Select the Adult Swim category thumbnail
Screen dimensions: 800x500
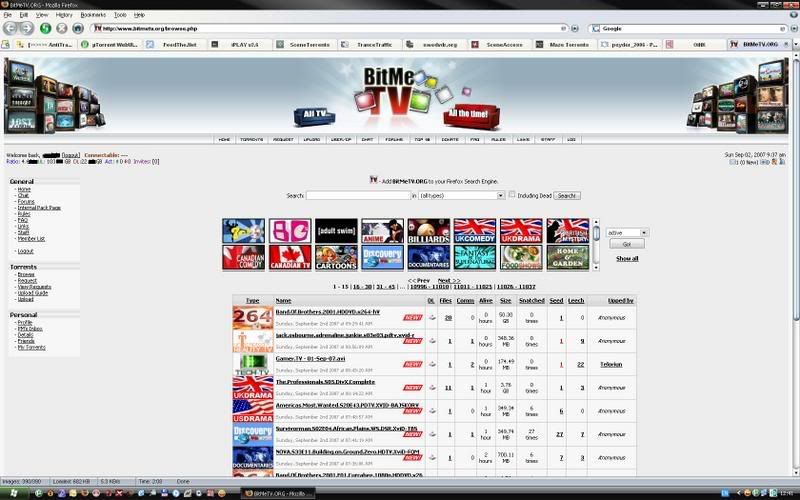tap(336, 231)
